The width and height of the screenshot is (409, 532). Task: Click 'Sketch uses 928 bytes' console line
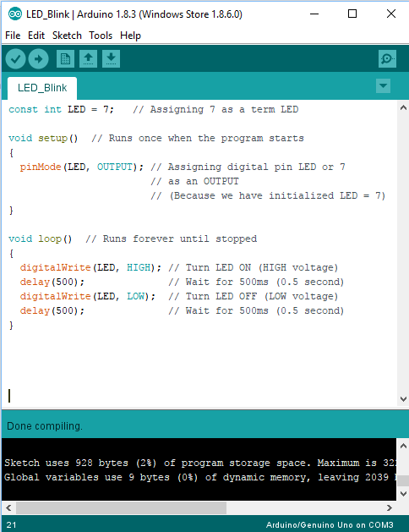point(199,463)
